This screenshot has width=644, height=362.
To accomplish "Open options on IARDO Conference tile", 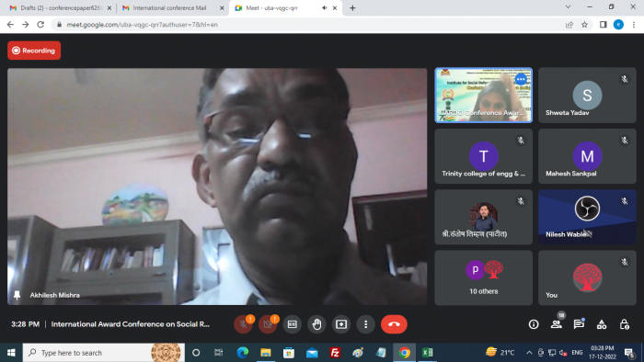I will [521, 79].
